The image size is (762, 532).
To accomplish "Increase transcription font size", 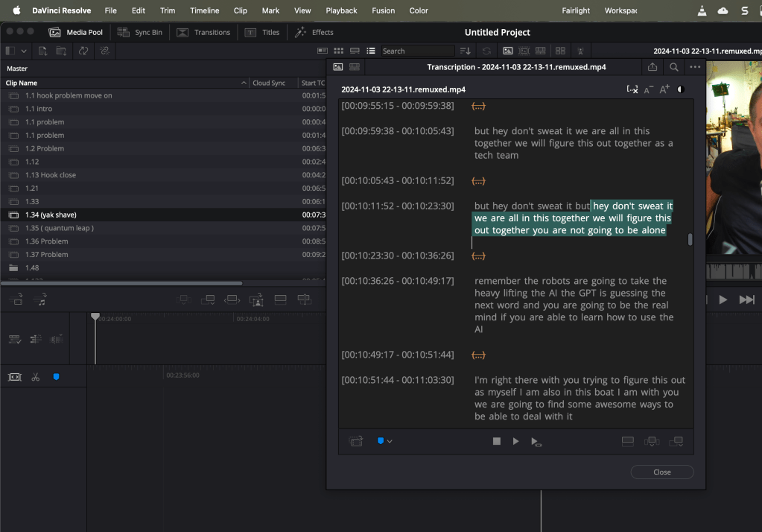I will coord(664,89).
